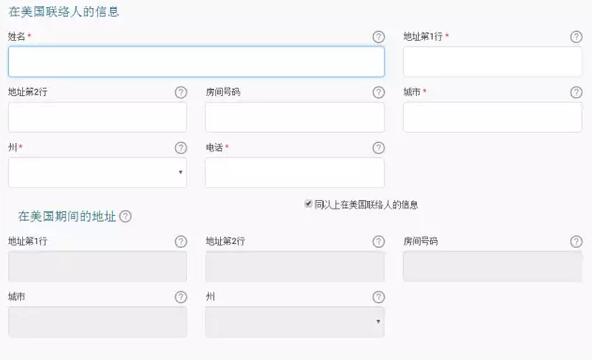Viewport: 592px width, 361px height.
Task: Open help icon for contact 城市 field
Action: click(576, 92)
